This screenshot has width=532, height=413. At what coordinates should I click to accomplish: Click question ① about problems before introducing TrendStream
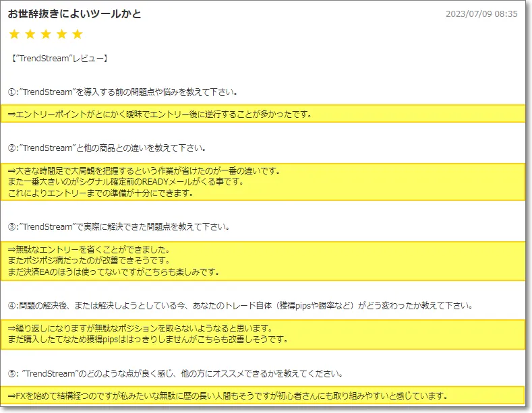(x=123, y=92)
